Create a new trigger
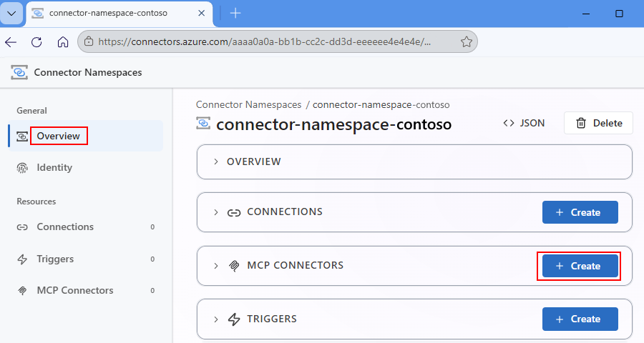Image resolution: width=644 pixels, height=343 pixels. click(580, 319)
